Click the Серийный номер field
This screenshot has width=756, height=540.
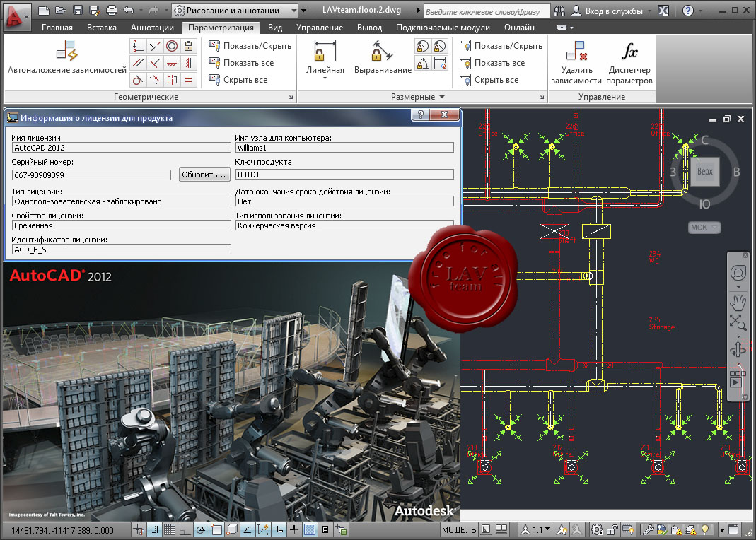(x=91, y=175)
